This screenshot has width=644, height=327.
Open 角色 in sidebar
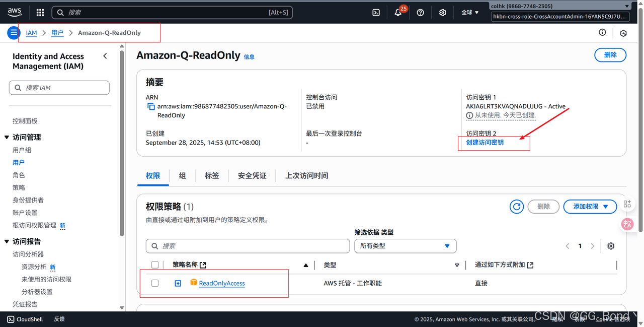[19, 175]
